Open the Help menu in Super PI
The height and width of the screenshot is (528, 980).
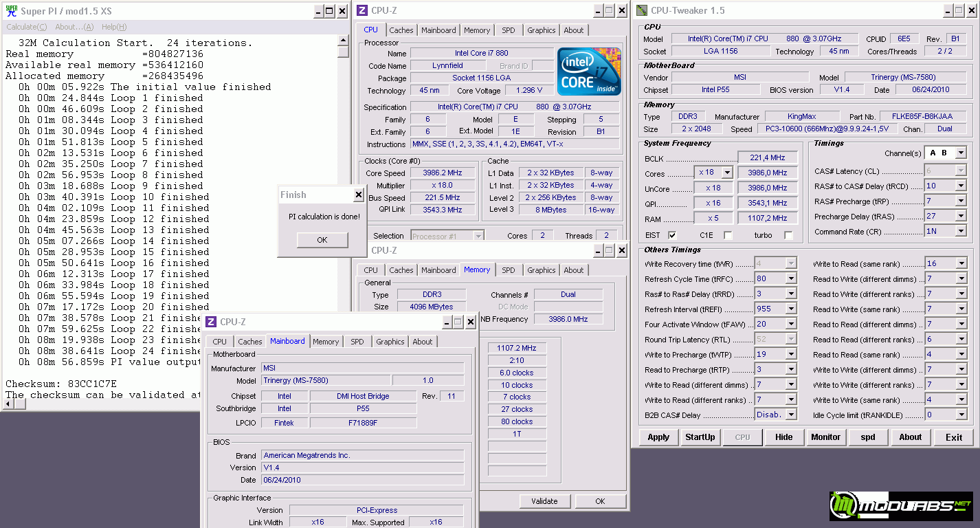(114, 27)
